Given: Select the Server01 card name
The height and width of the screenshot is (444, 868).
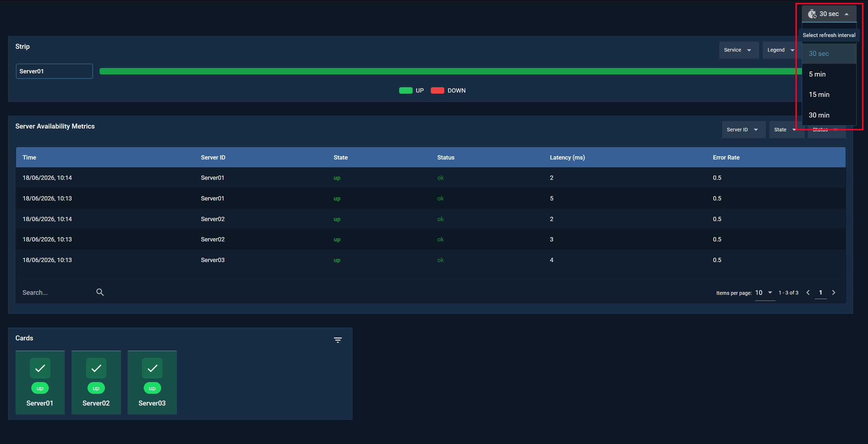Looking at the screenshot, I should tap(40, 403).
